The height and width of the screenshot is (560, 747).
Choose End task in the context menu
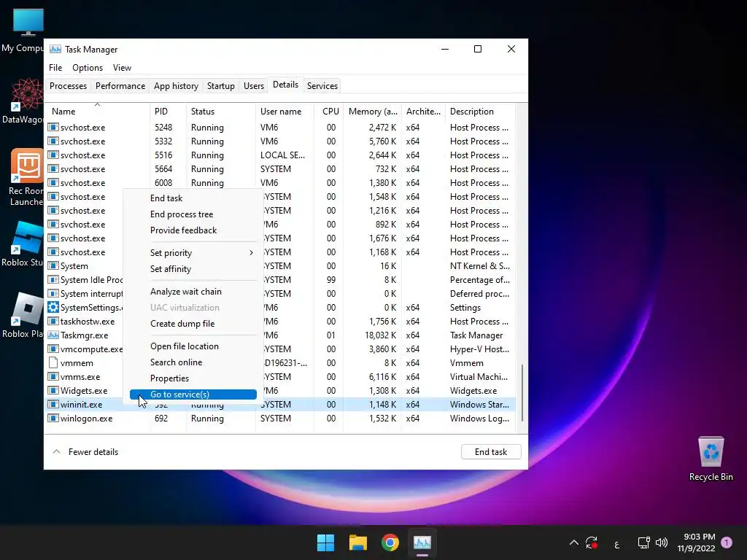tap(193, 198)
